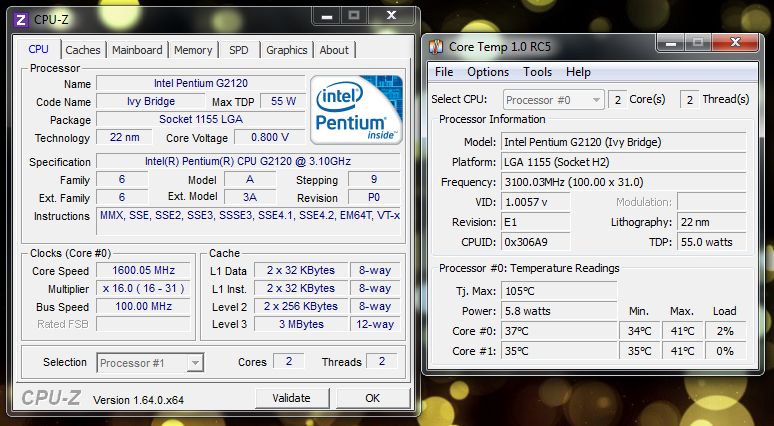Image resolution: width=774 pixels, height=426 pixels.
Task: Click the instructions list MMX, SSE field
Action: (250, 222)
